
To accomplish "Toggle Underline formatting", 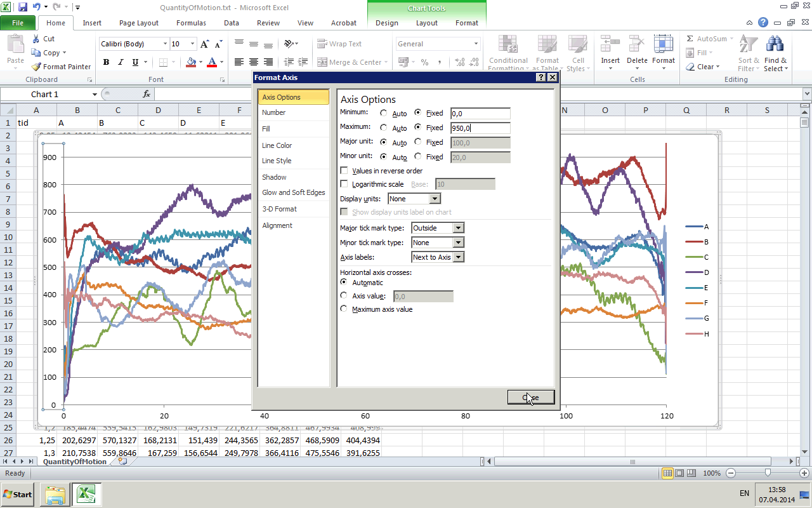I will pos(135,62).
